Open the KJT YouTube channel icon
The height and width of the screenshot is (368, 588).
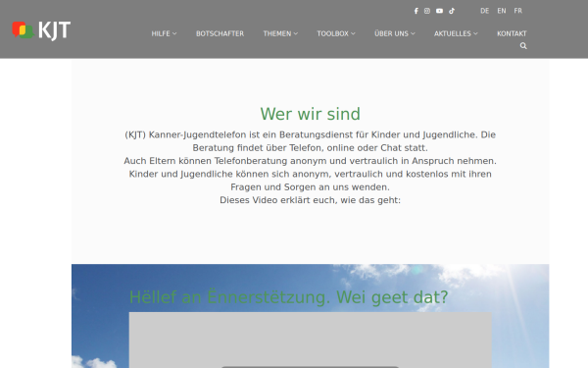[x=439, y=11]
